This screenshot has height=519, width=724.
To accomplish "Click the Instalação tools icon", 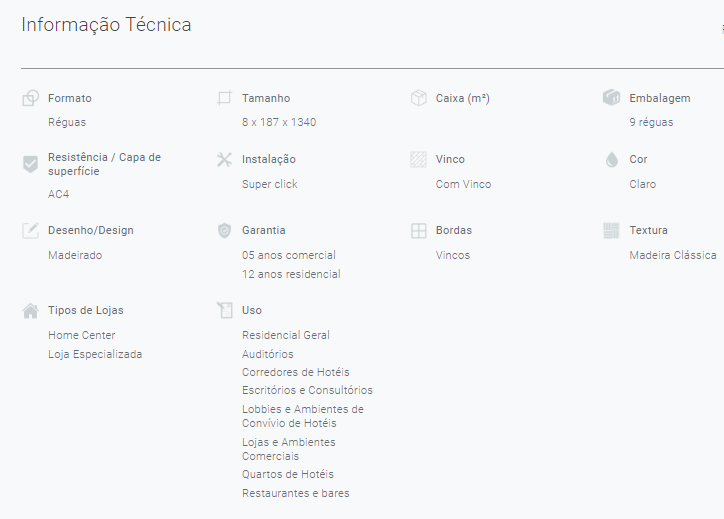I will (x=224, y=159).
